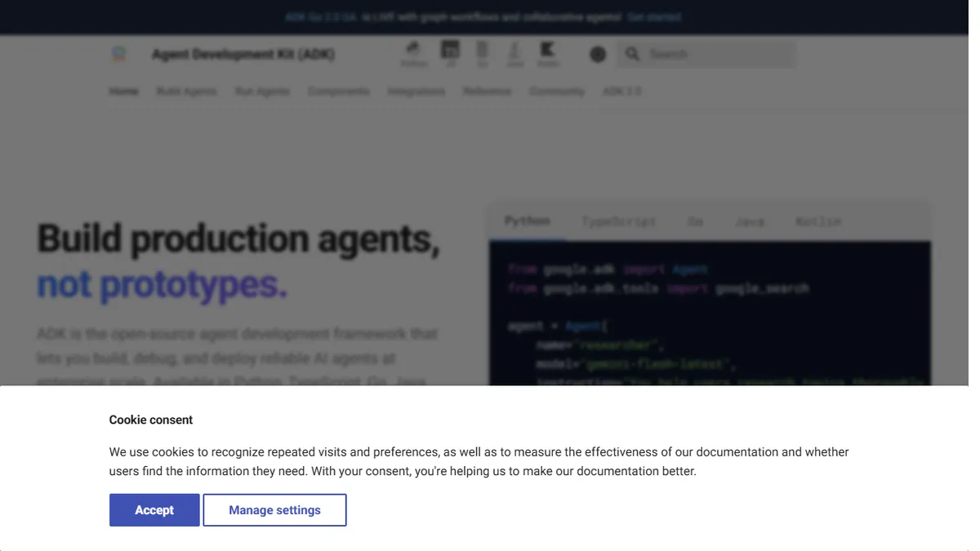The height and width of the screenshot is (551, 980).
Task: Go to the Home navigation tab
Action: coord(124,91)
